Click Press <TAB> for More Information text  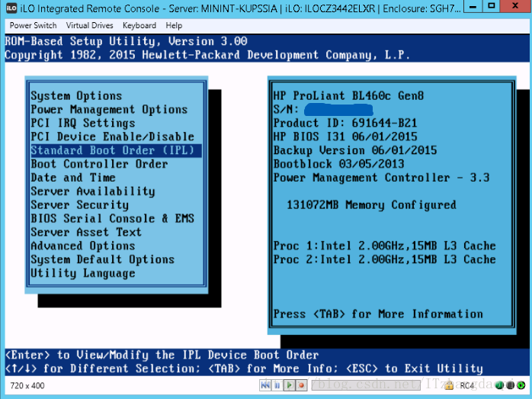point(378,314)
